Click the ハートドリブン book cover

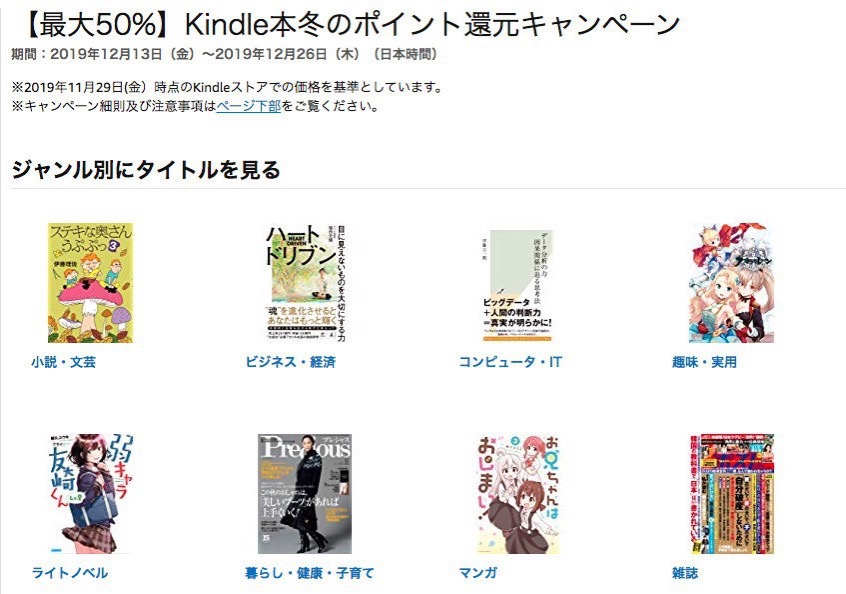pos(305,283)
